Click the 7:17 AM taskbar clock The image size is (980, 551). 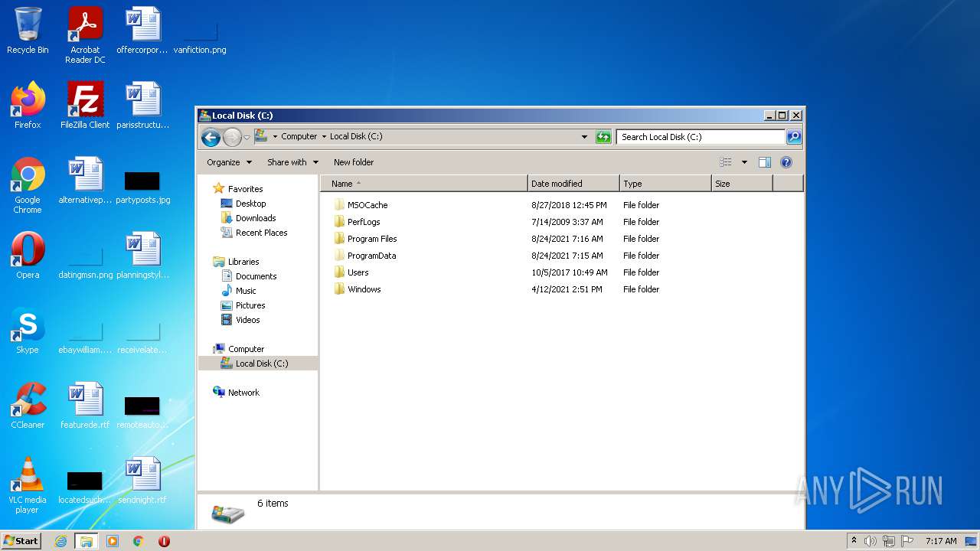click(941, 541)
